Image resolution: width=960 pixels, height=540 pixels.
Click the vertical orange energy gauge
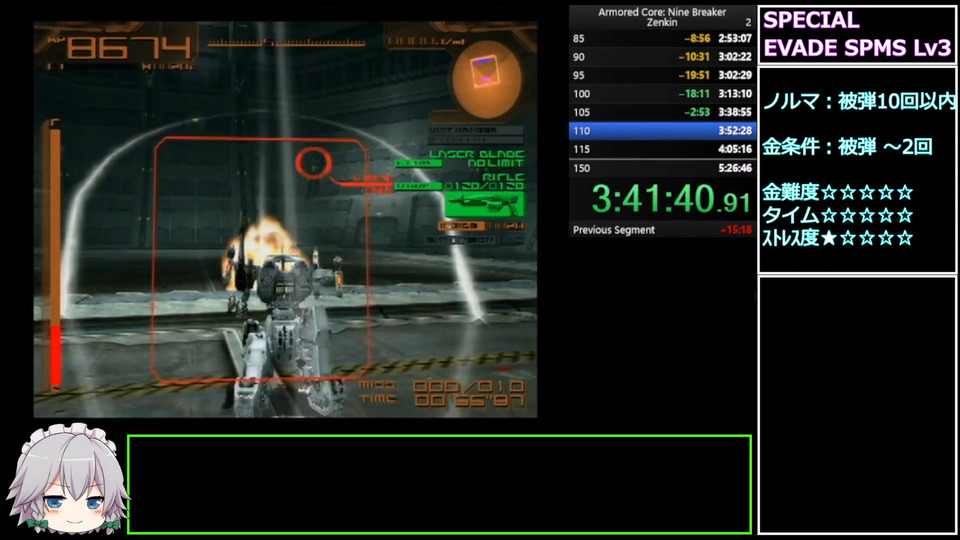tap(55, 255)
